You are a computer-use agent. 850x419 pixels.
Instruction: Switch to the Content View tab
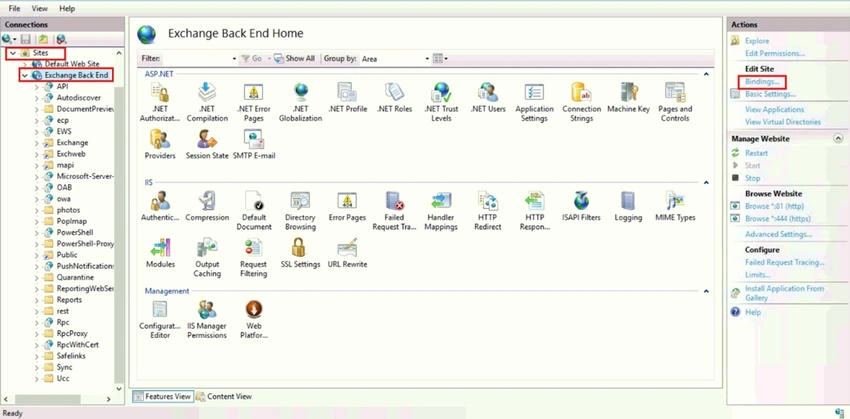[224, 396]
